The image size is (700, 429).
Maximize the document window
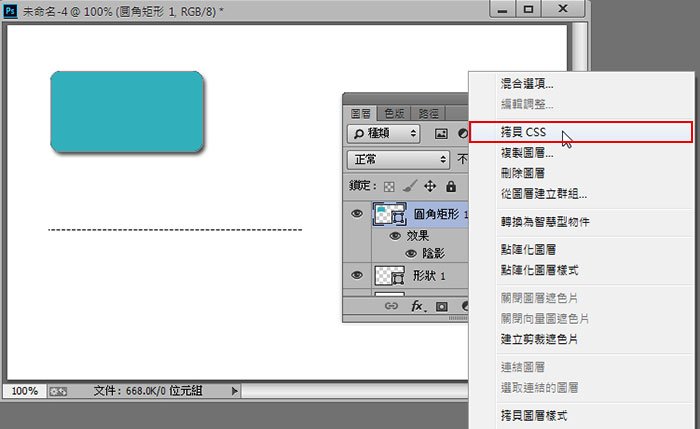point(529,9)
